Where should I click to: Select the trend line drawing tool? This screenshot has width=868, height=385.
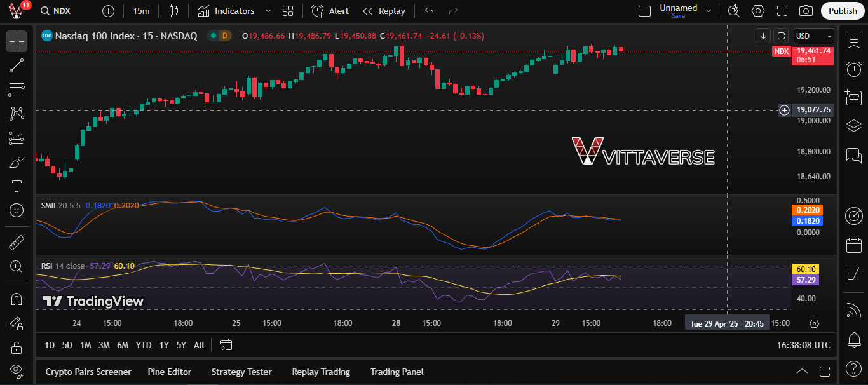click(17, 65)
